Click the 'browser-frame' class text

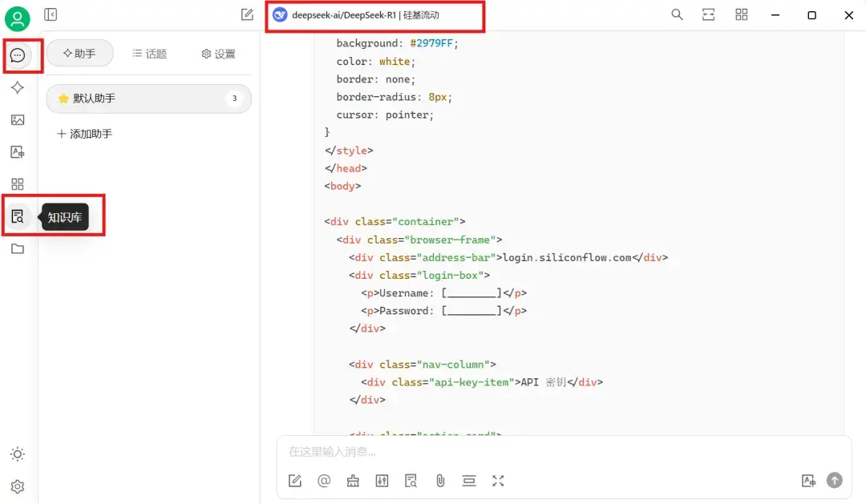point(450,240)
